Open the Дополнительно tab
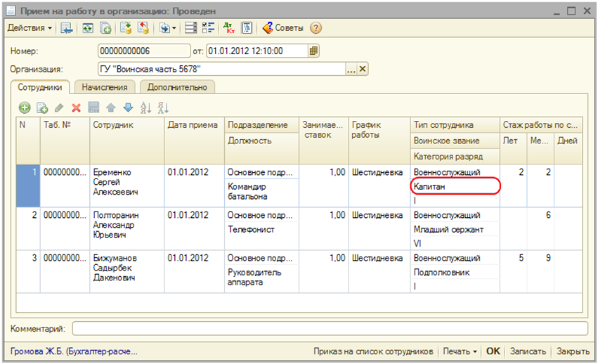Image resolution: width=598 pixels, height=364 pixels. tap(177, 87)
